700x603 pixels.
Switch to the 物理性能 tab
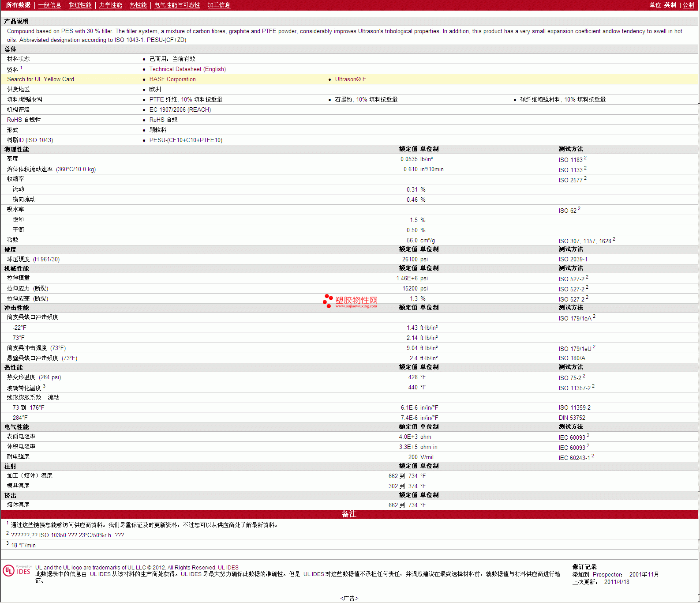[x=80, y=5]
